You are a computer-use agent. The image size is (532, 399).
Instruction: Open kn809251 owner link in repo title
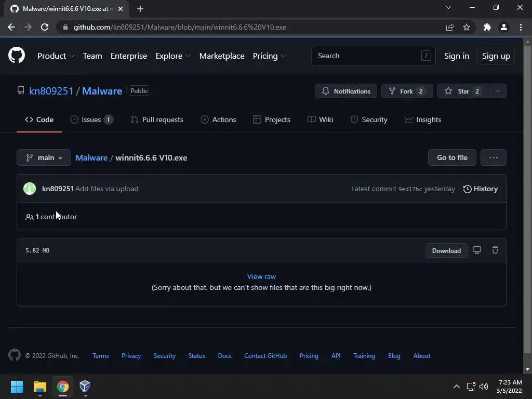51,91
